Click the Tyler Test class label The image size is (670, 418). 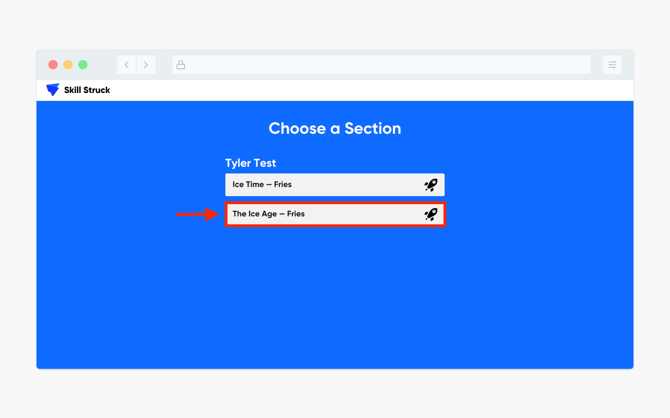[x=250, y=163]
